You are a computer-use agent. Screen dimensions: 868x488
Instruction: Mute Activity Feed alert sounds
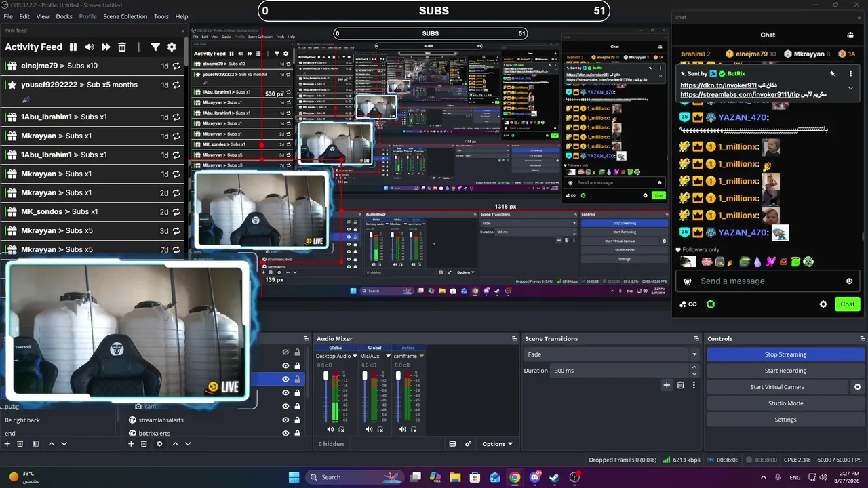pos(90,47)
